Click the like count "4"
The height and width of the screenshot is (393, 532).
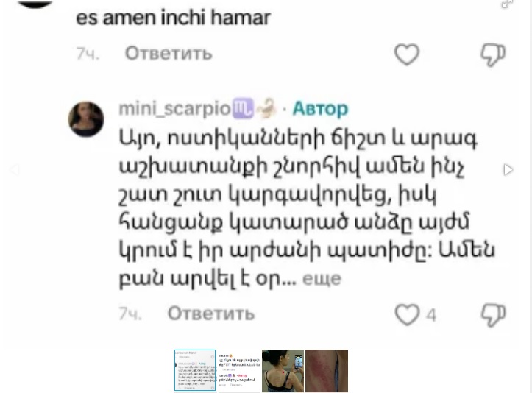coord(431,315)
